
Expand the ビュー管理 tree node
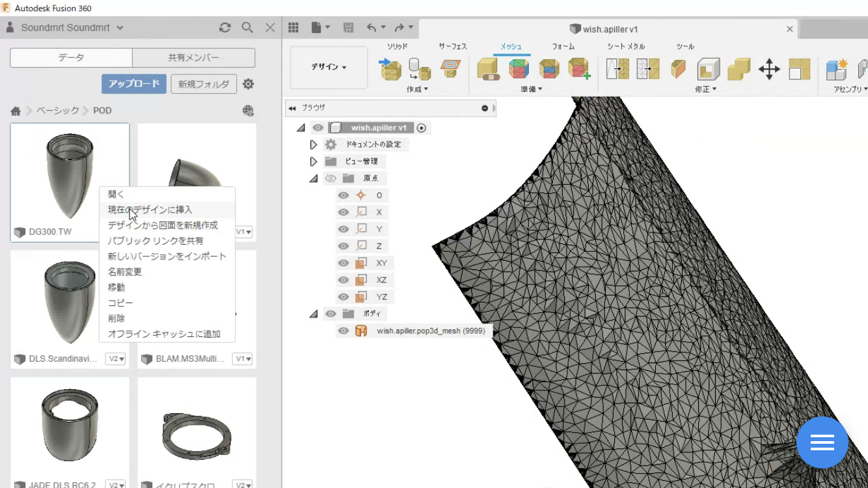coord(314,161)
